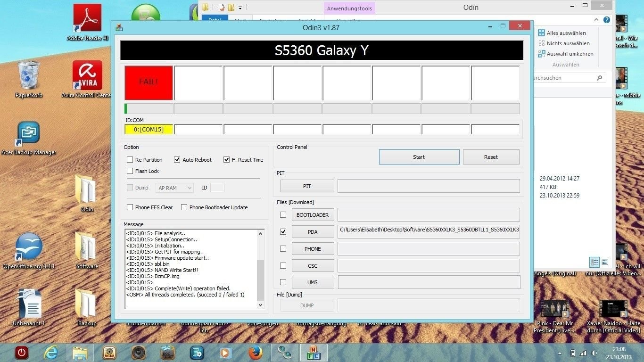This screenshot has width=644, height=362.
Task: Open Acer Backup Manager shortcut
Action: (x=29, y=138)
